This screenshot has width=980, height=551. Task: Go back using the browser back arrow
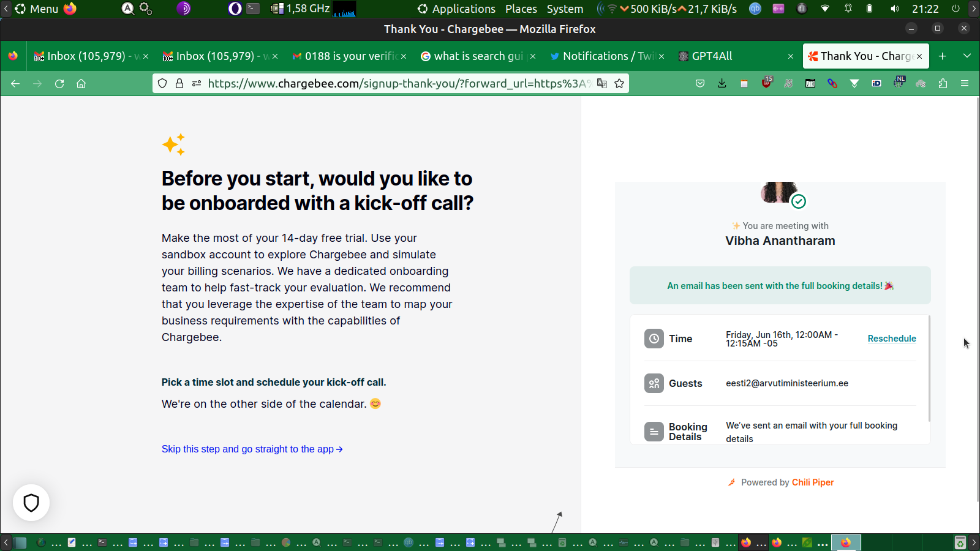[x=15, y=84]
